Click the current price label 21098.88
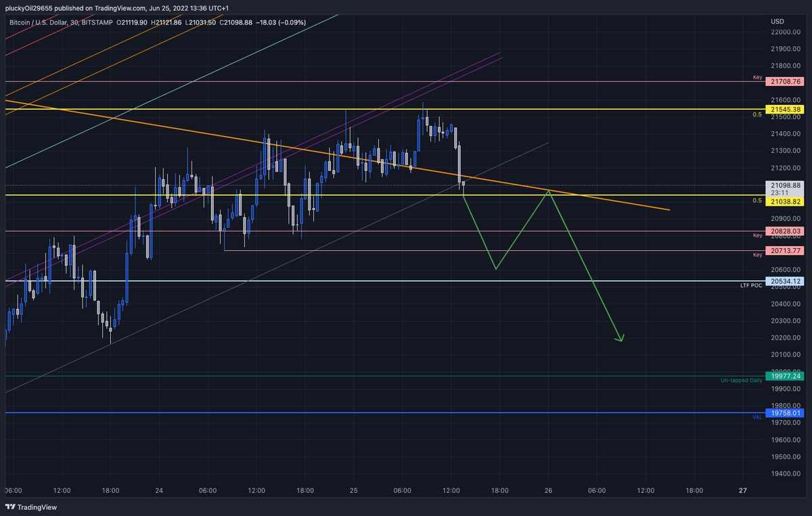Image resolution: width=812 pixels, height=516 pixels. [785, 185]
